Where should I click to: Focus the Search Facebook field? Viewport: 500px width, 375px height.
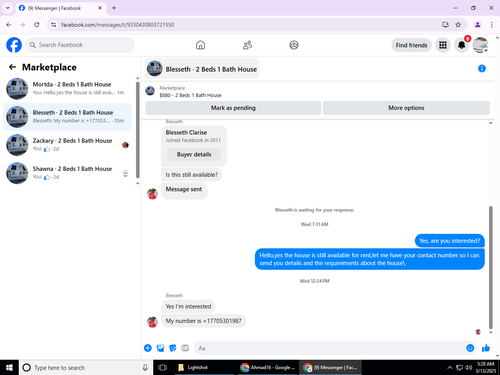pyautogui.click(x=80, y=45)
